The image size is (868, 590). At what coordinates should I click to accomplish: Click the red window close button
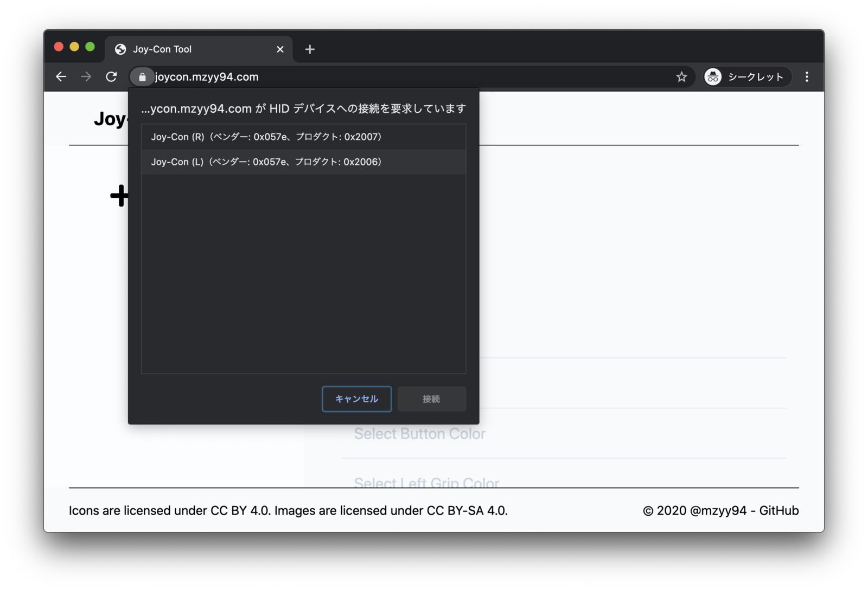tap(59, 47)
